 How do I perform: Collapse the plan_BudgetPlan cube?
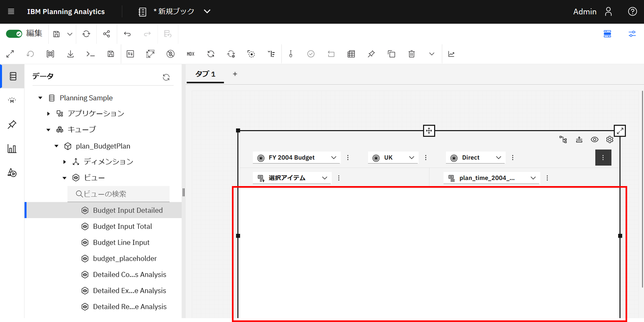pos(57,146)
